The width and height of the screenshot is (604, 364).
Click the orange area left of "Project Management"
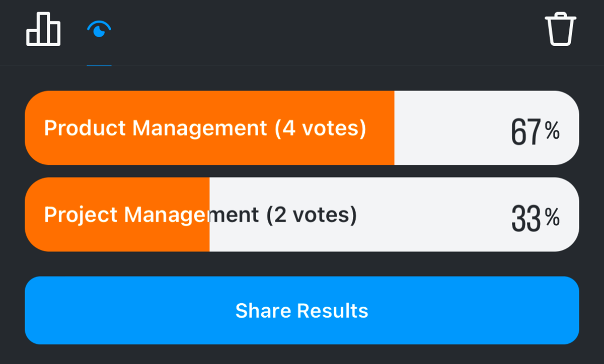(x=34, y=215)
